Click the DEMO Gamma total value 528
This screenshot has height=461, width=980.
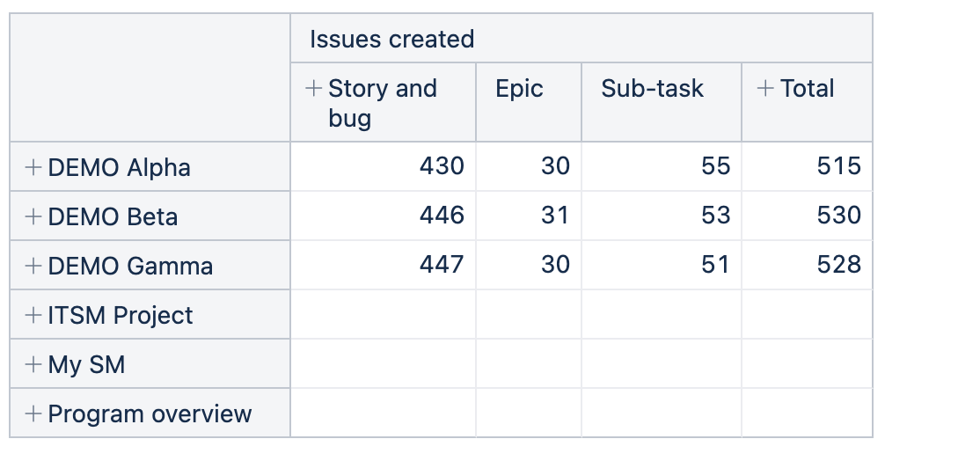point(838,265)
